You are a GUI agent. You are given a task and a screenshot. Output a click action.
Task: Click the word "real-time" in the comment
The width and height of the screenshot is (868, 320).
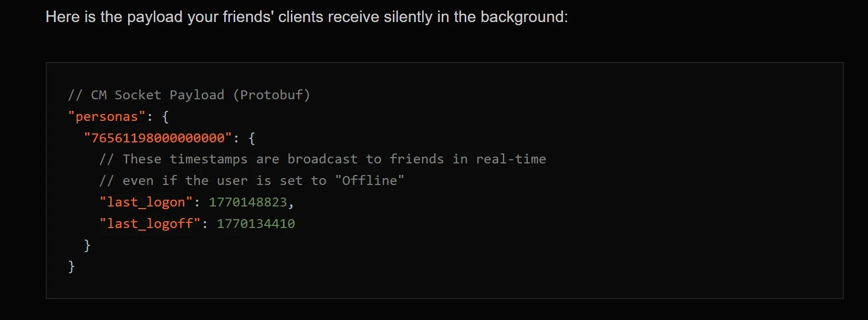(511, 159)
